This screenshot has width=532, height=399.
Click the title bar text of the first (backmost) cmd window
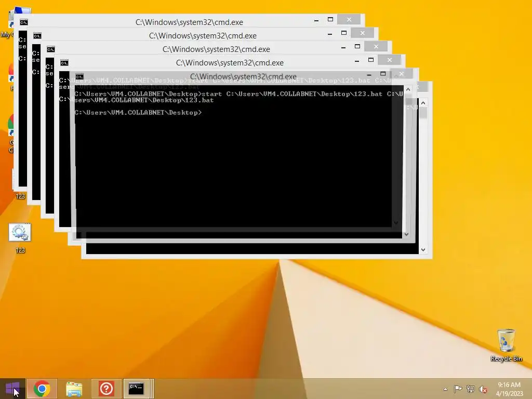click(189, 22)
